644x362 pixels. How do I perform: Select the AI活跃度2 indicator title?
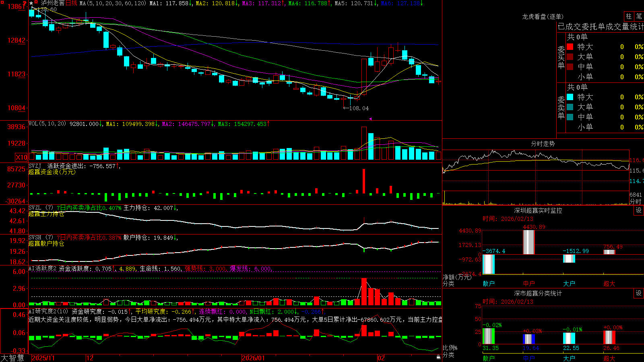coord(42,268)
